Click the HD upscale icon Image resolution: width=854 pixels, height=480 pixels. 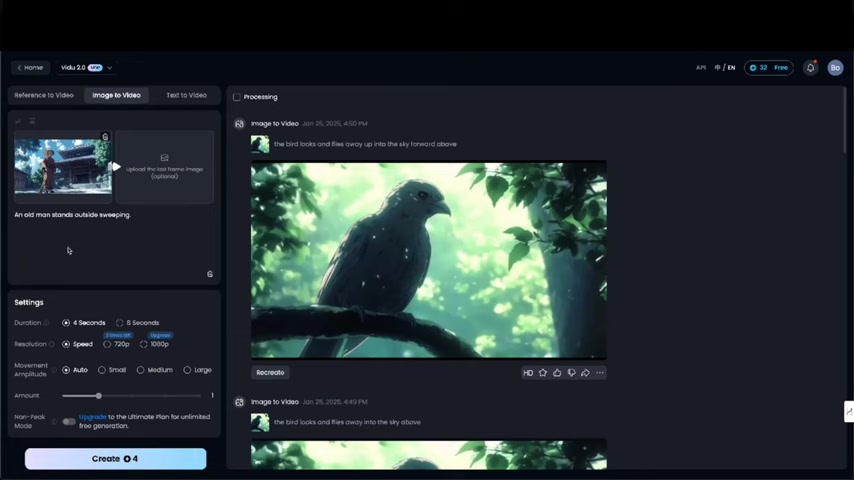(x=528, y=373)
